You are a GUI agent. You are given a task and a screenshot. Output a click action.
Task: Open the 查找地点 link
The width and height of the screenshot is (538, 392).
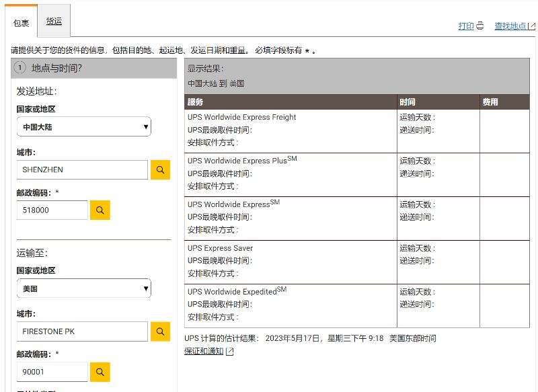click(x=510, y=26)
